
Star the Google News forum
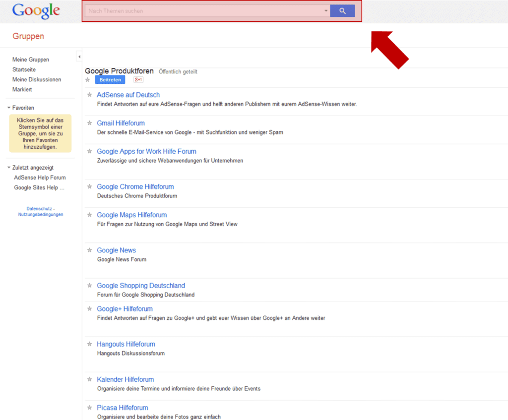[x=90, y=249]
